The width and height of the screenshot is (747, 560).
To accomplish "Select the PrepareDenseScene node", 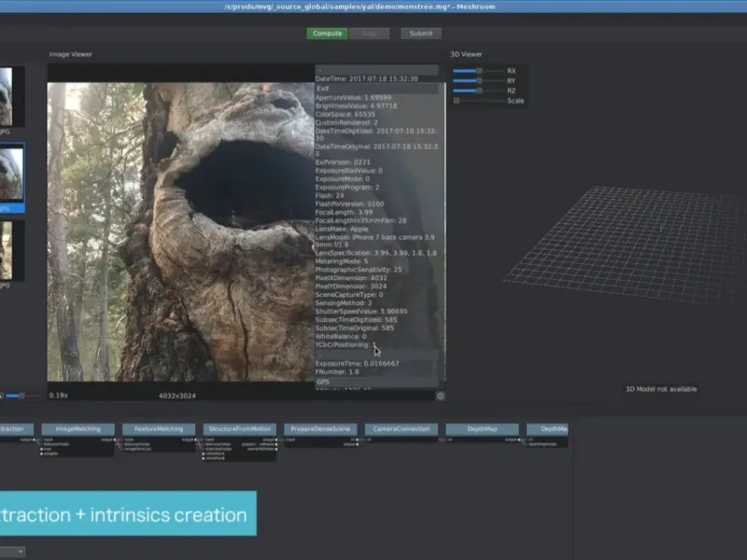I will [x=318, y=429].
